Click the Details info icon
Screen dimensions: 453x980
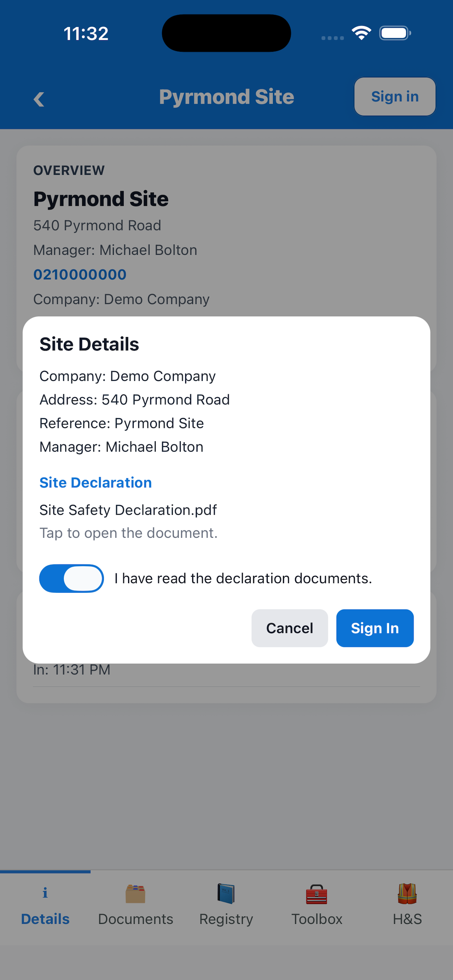pos(45,892)
